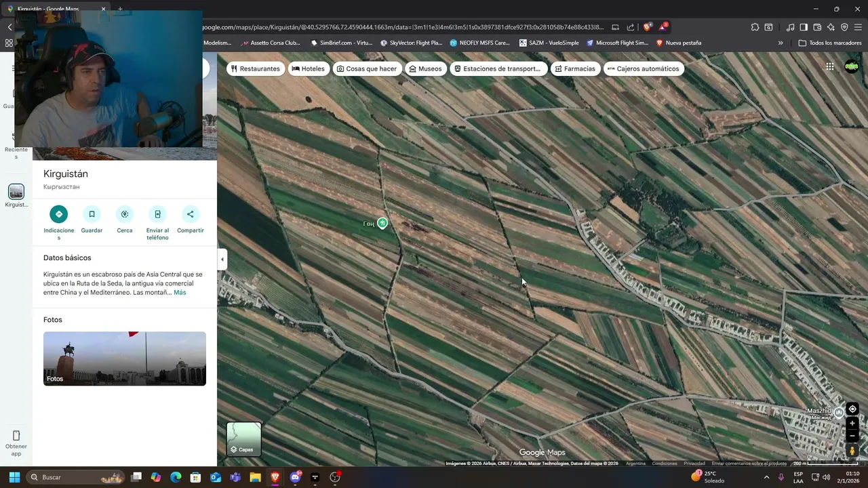Open the Windows Start menu

pyautogui.click(x=14, y=477)
